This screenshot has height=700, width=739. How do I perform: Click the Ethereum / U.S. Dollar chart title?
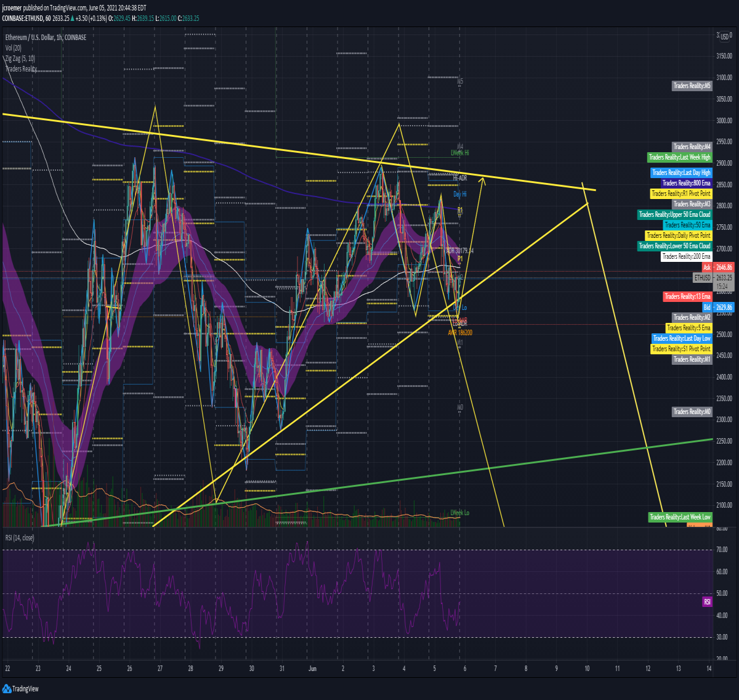[46, 37]
